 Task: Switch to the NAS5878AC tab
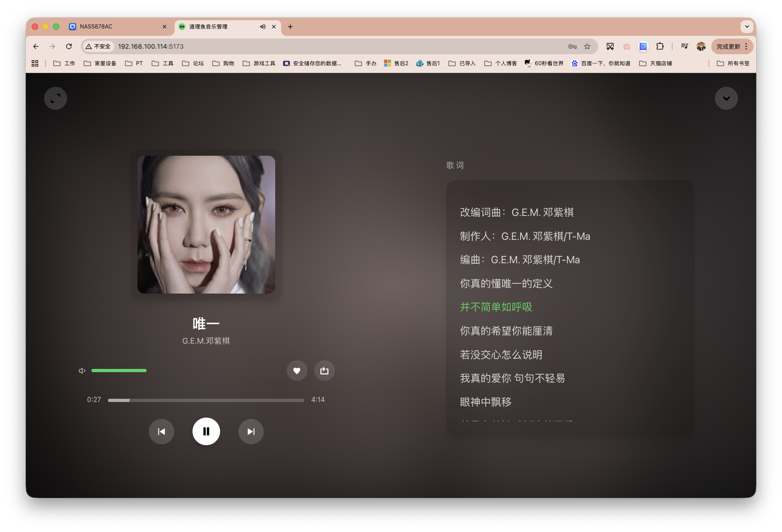(96, 27)
